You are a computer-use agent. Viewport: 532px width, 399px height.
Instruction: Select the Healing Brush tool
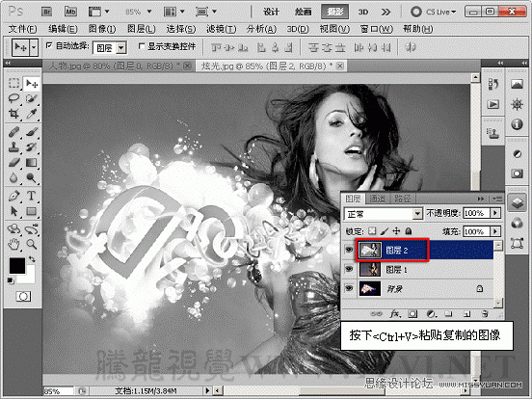pyautogui.click(x=13, y=132)
